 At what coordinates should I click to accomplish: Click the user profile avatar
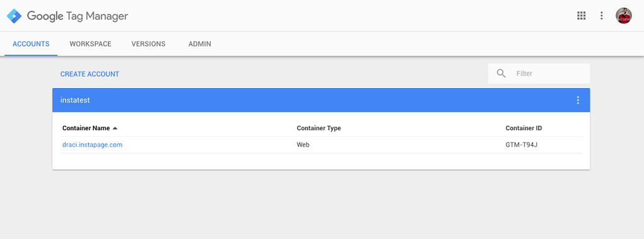[623, 16]
